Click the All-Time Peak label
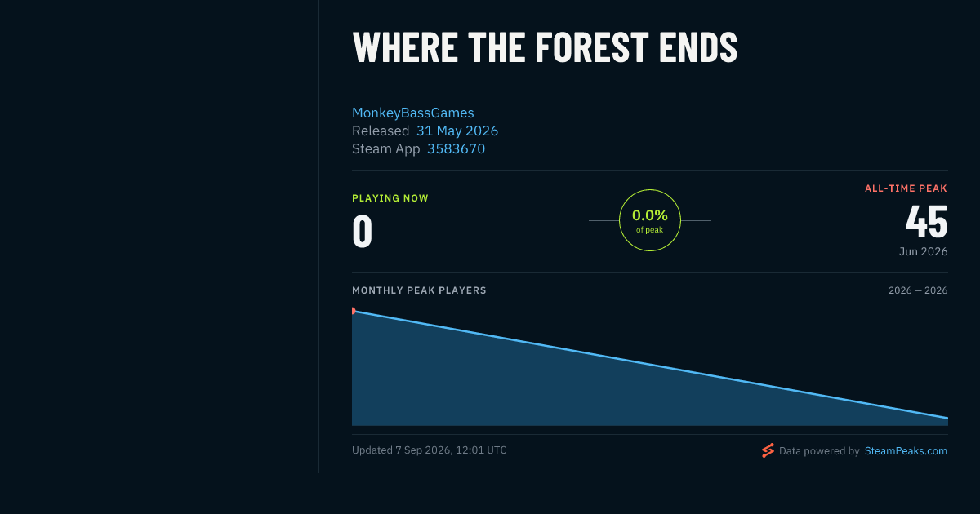Viewport: 980px width, 514px height. click(906, 188)
